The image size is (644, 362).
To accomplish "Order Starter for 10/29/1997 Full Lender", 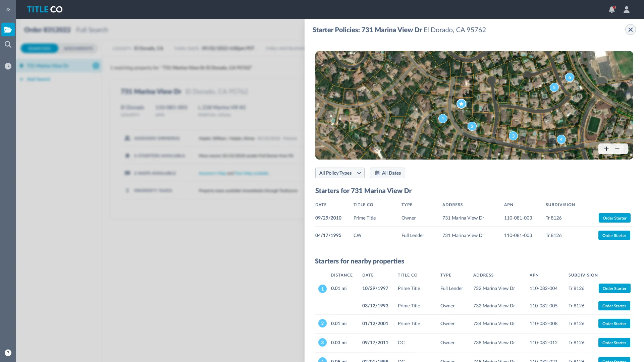I will 614,288.
